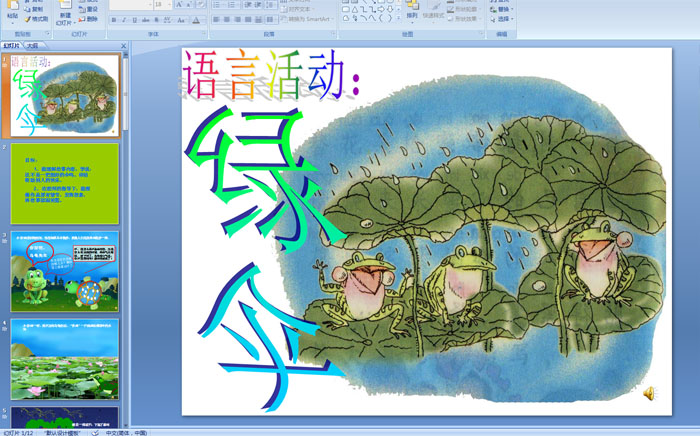Click Shape Effects (形状效果) button
Screen dimensions: 700x436
pos(462,19)
